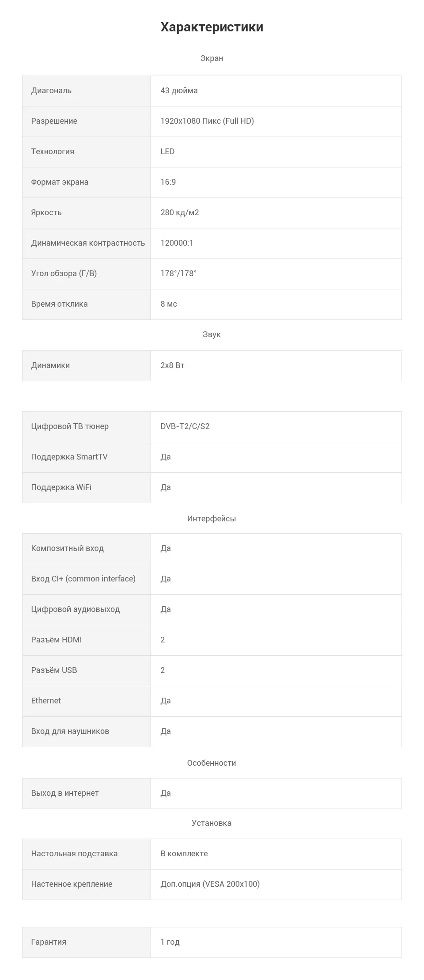Click the 178°/178° viewing angle value

tap(178, 273)
